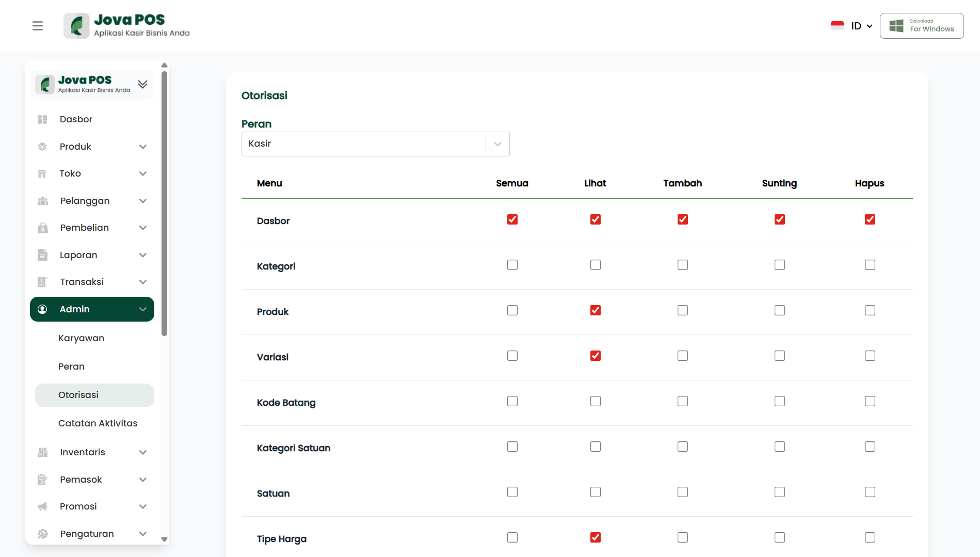
Task: Click the Laporan document icon
Action: click(42, 255)
